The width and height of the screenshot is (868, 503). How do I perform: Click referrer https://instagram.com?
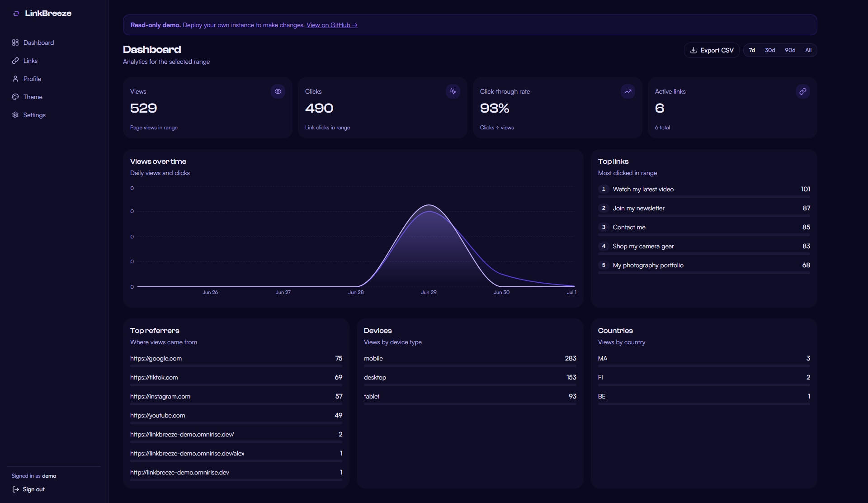point(160,396)
